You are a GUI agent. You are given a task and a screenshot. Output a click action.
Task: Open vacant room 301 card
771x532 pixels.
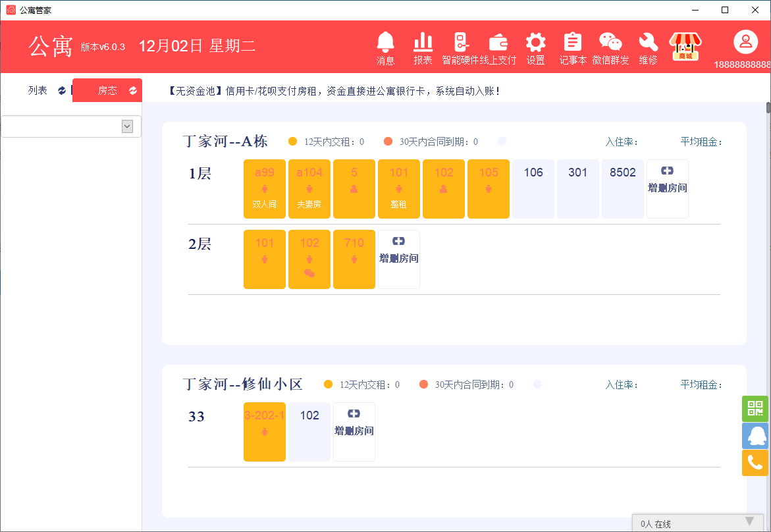[x=578, y=189]
